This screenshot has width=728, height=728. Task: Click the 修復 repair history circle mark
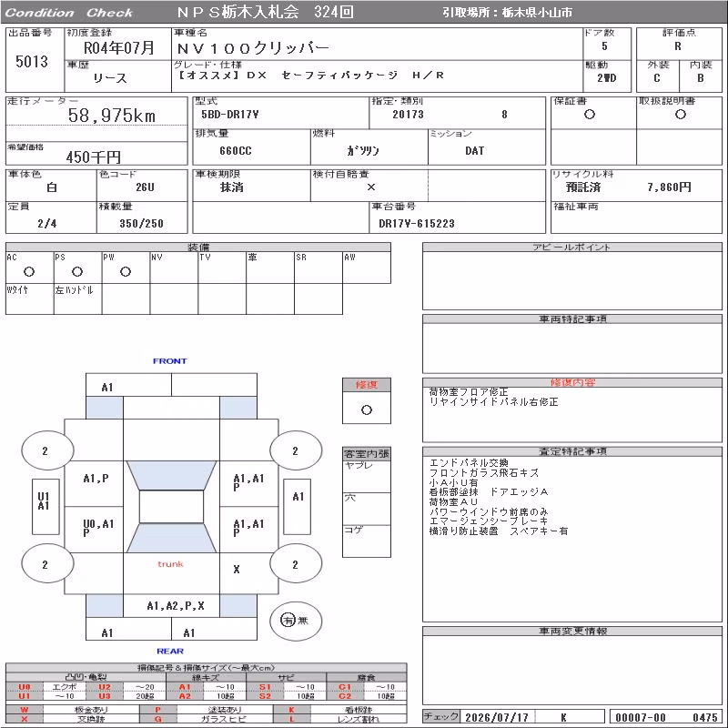[367, 410]
